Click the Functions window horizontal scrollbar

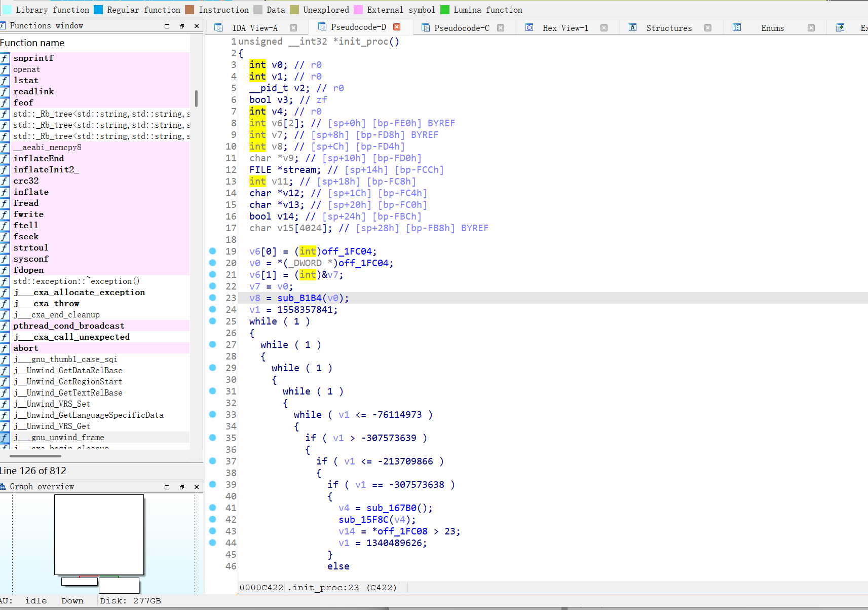pyautogui.click(x=35, y=456)
